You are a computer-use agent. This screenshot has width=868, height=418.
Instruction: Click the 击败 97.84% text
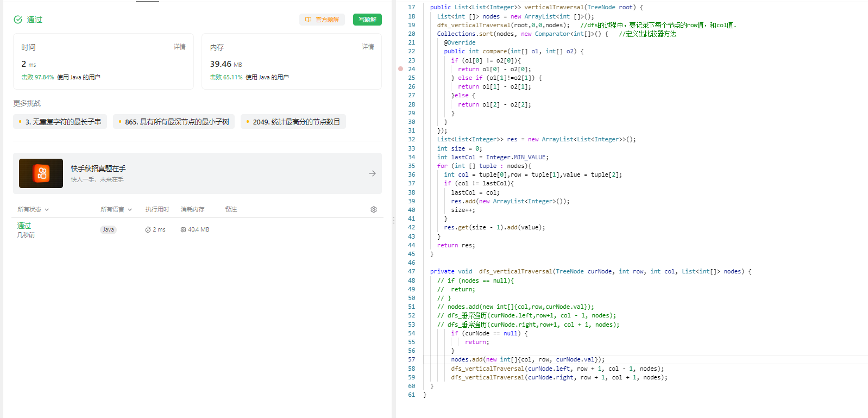point(37,77)
